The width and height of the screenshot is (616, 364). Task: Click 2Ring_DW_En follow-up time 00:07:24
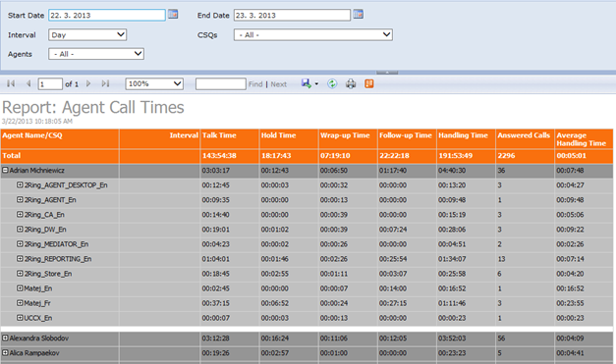coord(393,230)
